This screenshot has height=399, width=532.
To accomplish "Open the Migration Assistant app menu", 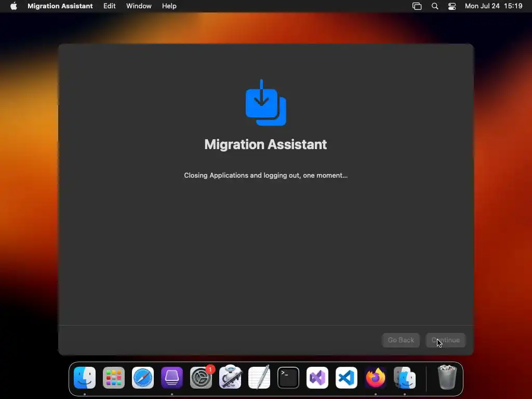I will tap(60, 6).
